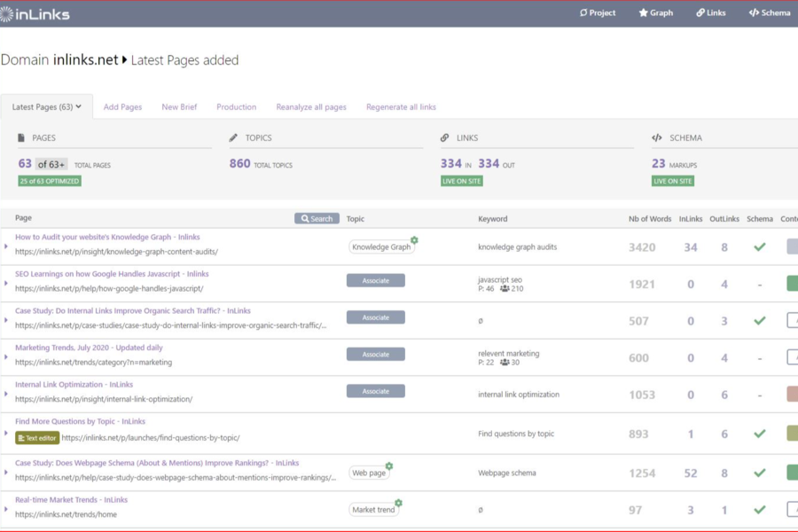Open the Graph menu
The width and height of the screenshot is (798, 532).
click(x=656, y=12)
